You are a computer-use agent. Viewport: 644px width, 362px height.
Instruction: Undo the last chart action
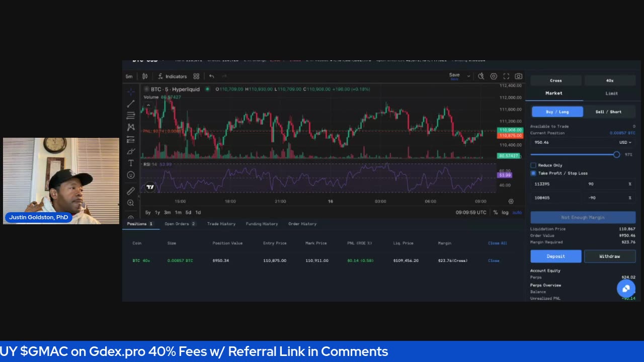(212, 76)
